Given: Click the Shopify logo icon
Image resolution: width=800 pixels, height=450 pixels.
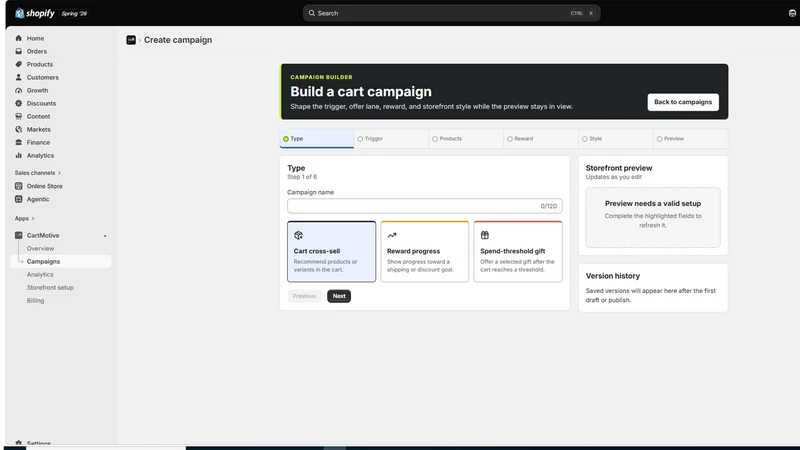Looking at the screenshot, I should click(x=19, y=13).
